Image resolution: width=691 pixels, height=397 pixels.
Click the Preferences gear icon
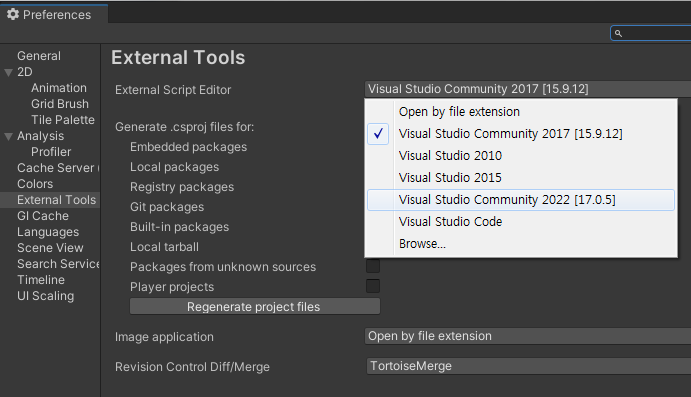(x=13, y=15)
